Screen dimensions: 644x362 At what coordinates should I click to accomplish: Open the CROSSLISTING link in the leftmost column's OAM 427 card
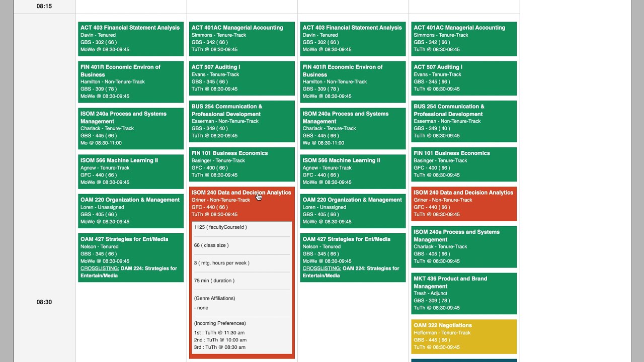[x=100, y=268]
